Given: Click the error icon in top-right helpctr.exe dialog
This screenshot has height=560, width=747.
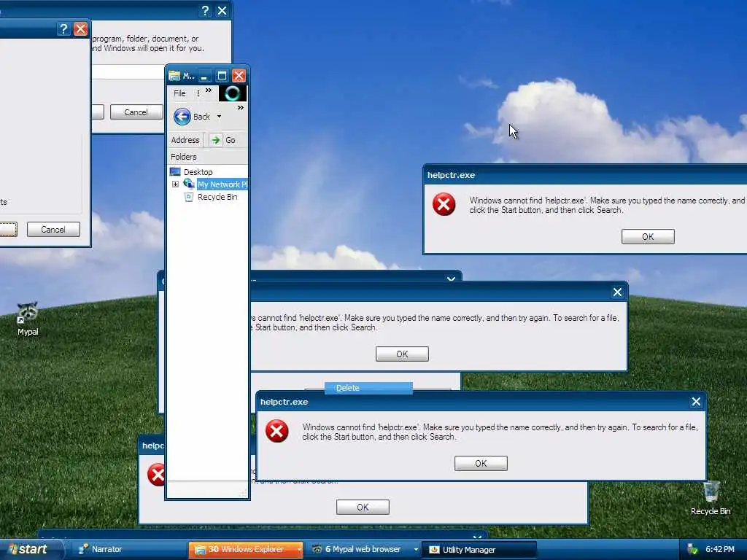Looking at the screenshot, I should [444, 204].
